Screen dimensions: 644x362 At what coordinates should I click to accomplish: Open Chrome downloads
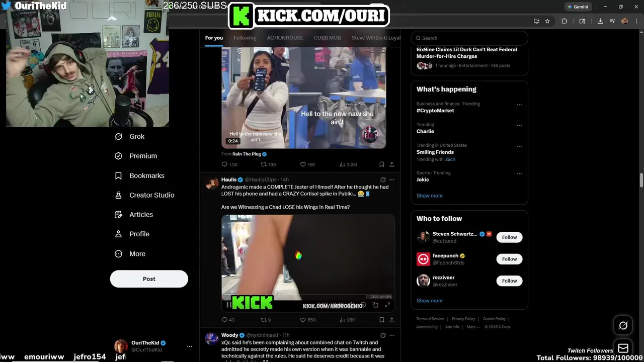pyautogui.click(x=600, y=21)
